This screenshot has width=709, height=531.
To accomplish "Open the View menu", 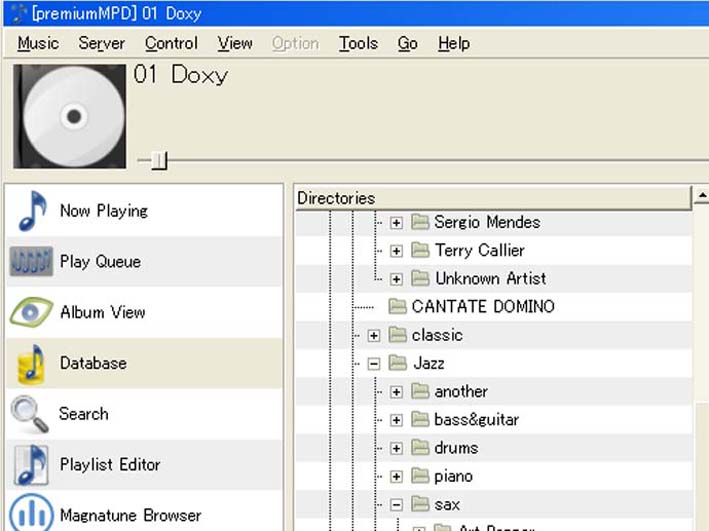I will pos(235,43).
